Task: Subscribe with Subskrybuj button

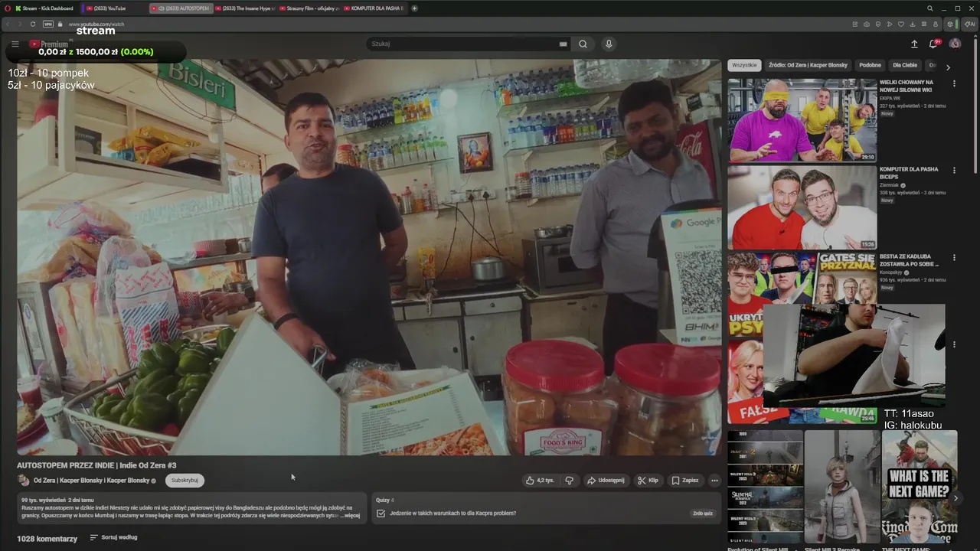Action: pos(185,481)
